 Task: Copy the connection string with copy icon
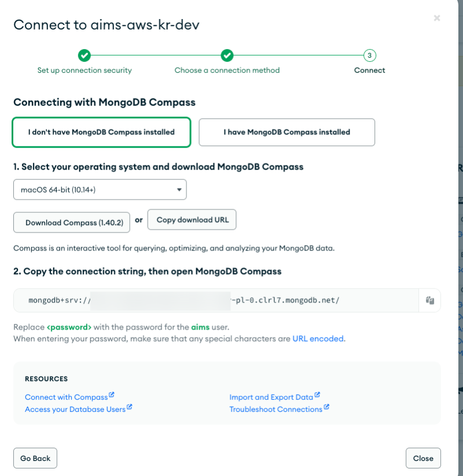coord(429,301)
